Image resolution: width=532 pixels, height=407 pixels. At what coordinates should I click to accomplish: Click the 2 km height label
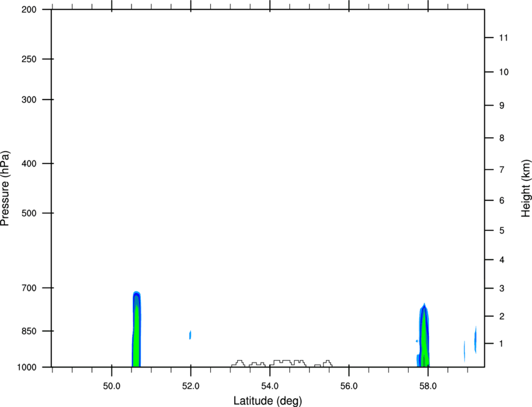[502, 316]
